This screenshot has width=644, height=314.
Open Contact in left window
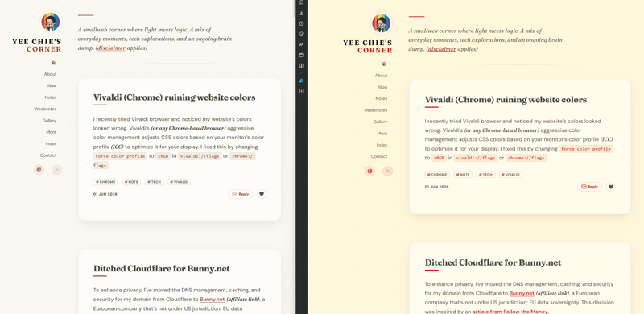pos(48,155)
